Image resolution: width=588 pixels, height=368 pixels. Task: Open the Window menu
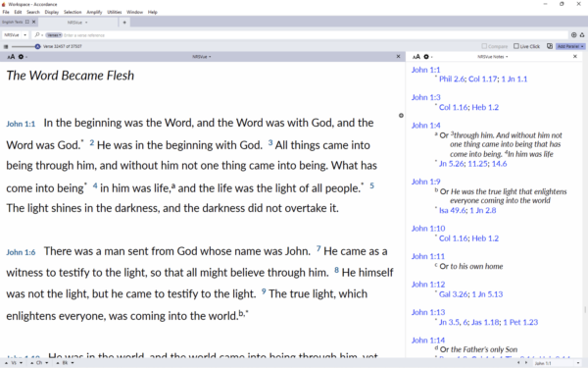(x=134, y=12)
